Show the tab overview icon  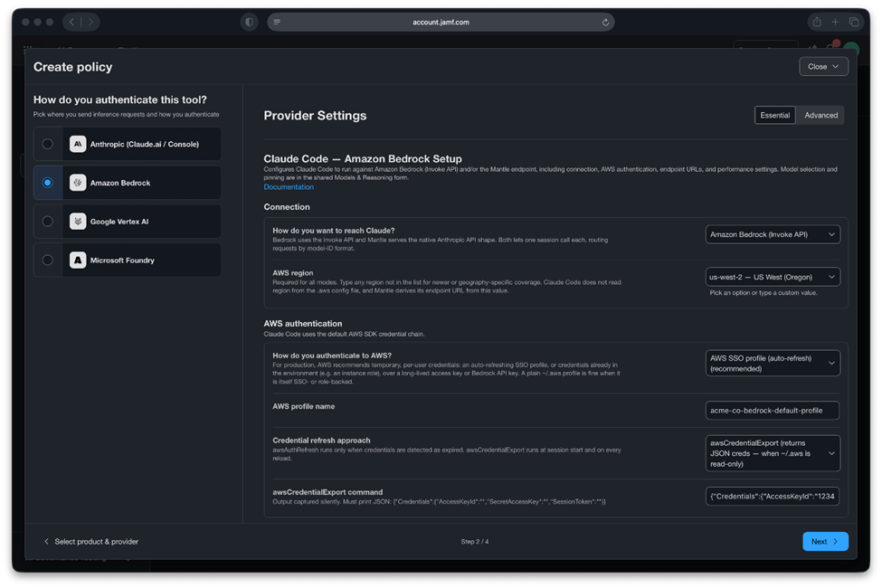(854, 22)
